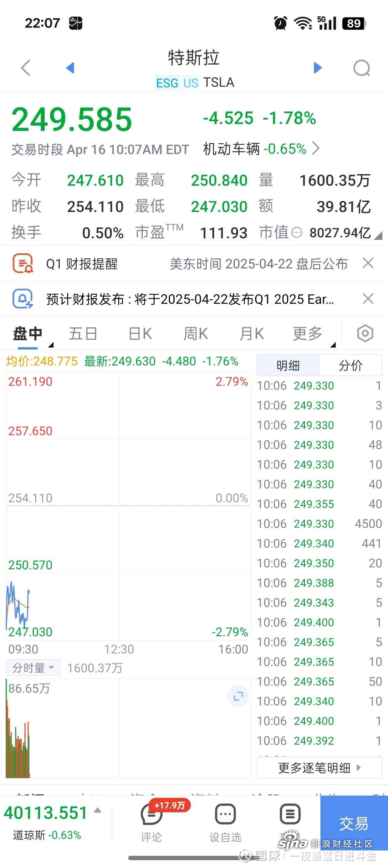Expand the 更多 chart period menu
Image resolution: width=388 pixels, height=868 pixels.
pos(308,334)
